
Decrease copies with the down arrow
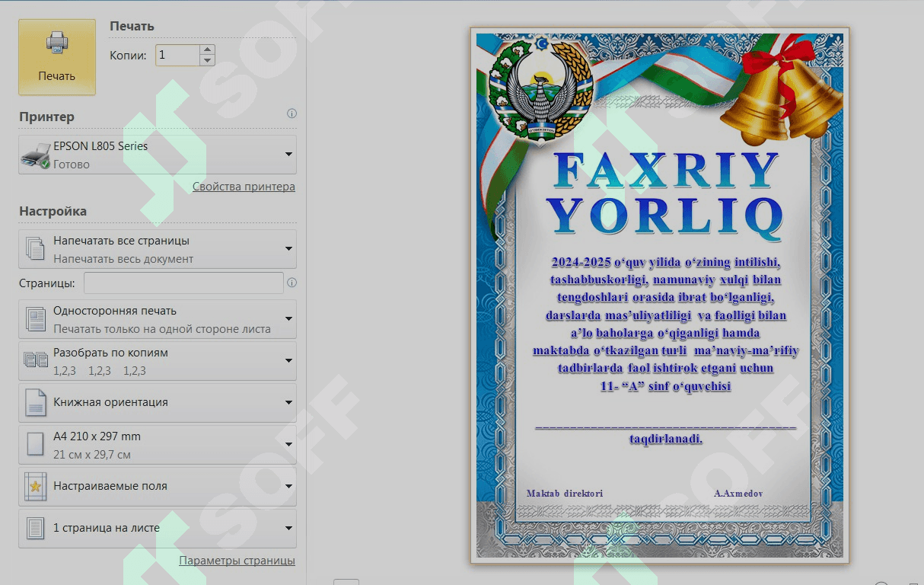(207, 60)
